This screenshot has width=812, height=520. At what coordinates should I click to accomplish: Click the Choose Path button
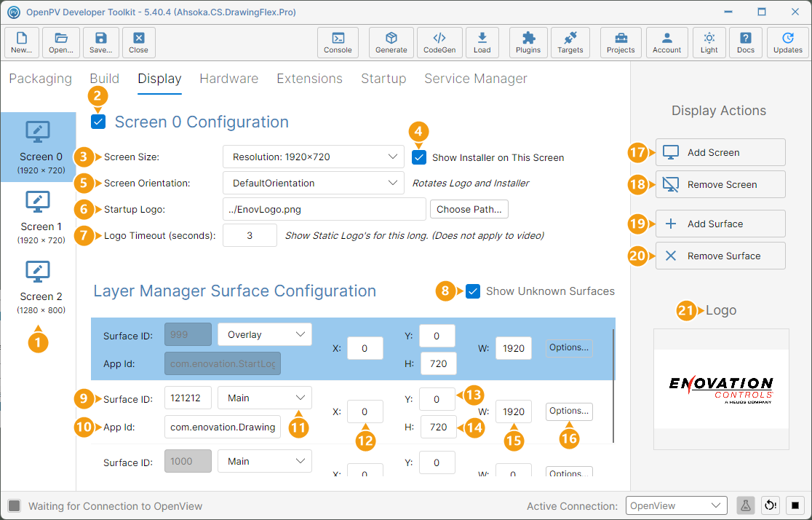click(x=469, y=210)
